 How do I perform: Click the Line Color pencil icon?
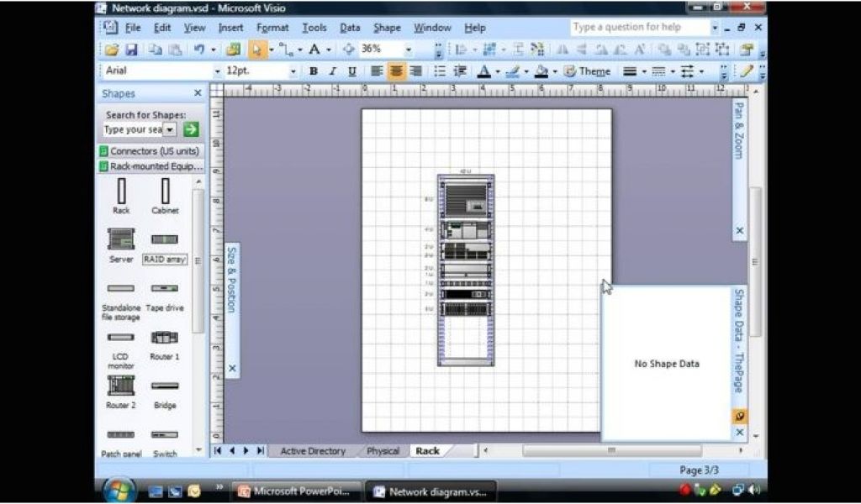click(x=512, y=71)
